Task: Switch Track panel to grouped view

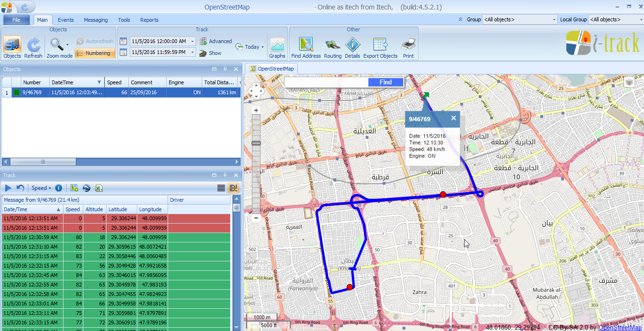Action: click(233, 188)
